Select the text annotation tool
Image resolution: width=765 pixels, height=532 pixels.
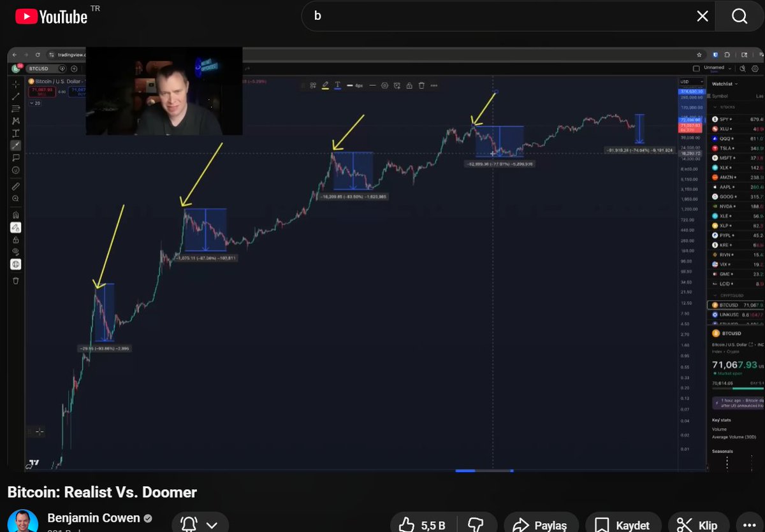point(16,133)
